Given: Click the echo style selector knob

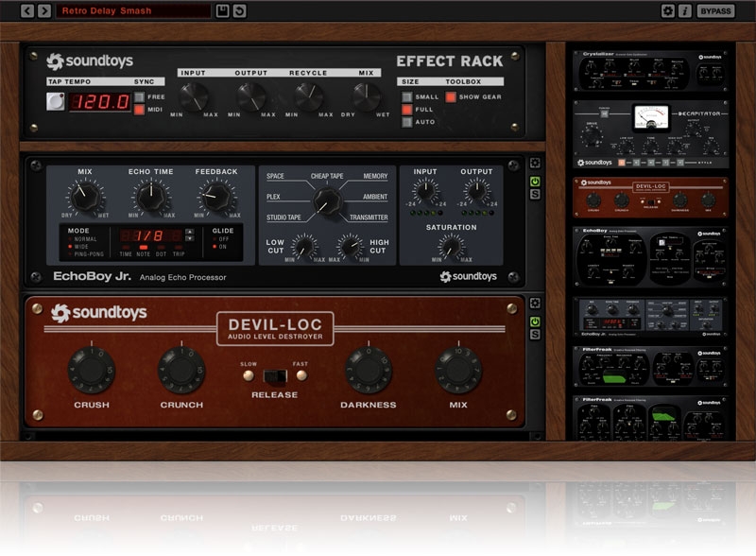Looking at the screenshot, I should [327, 200].
